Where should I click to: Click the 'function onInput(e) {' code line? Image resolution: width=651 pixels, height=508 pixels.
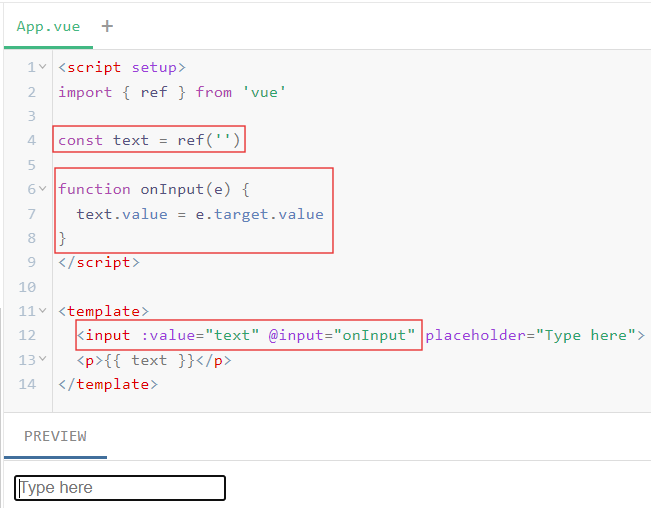[x=154, y=189]
